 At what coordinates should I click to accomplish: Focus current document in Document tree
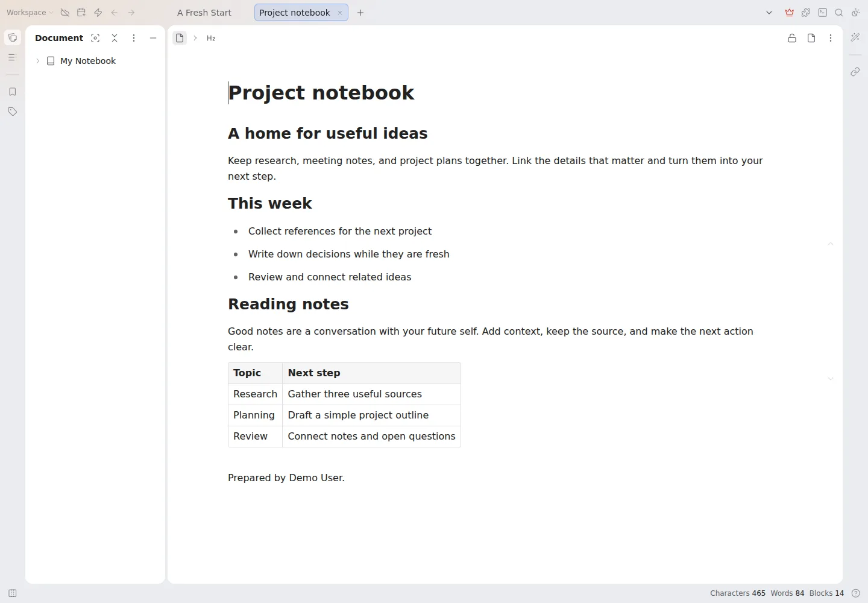pos(95,38)
